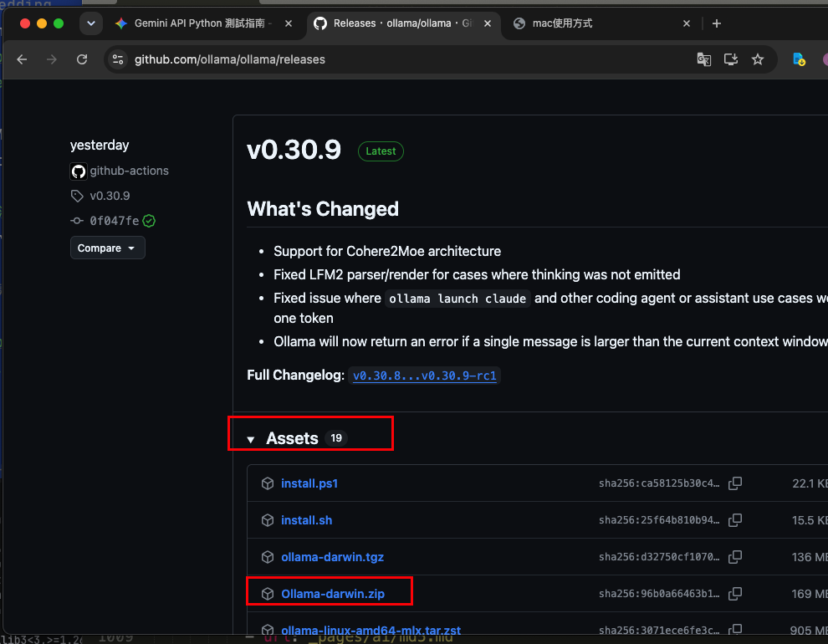
Task: Close the Releases ollama/ollama tab
Action: (488, 23)
